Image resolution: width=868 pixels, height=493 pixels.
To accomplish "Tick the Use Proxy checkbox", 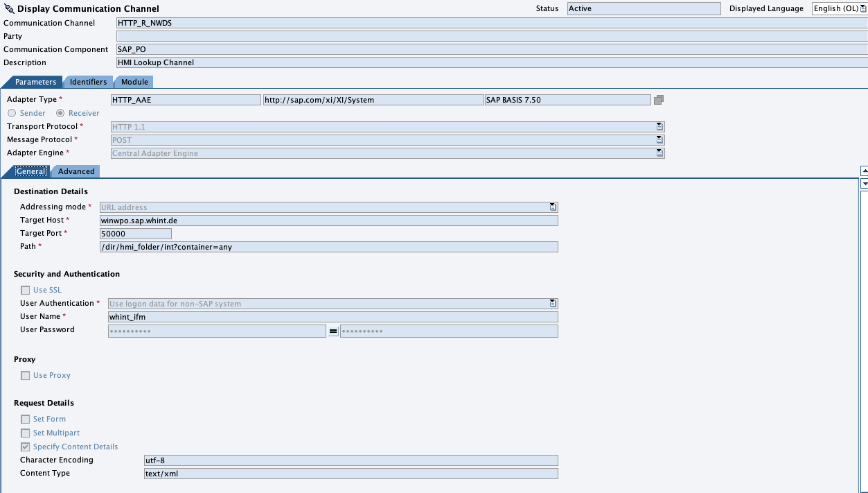I will (26, 376).
